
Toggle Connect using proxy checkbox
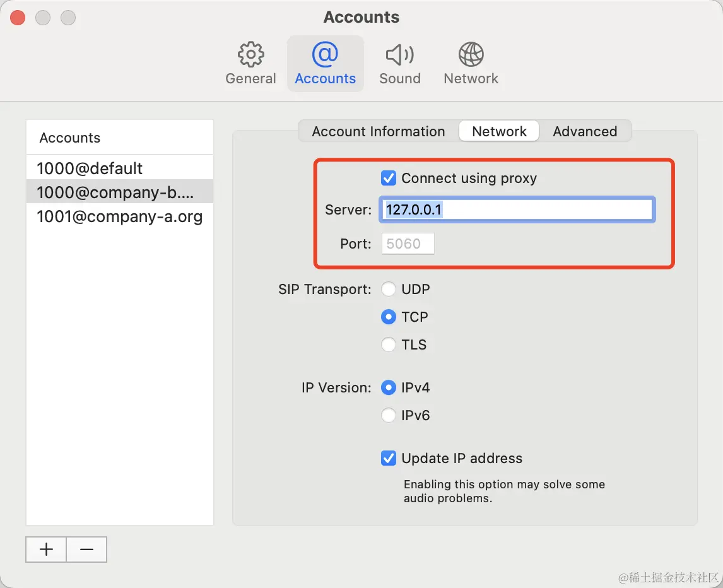click(x=388, y=178)
